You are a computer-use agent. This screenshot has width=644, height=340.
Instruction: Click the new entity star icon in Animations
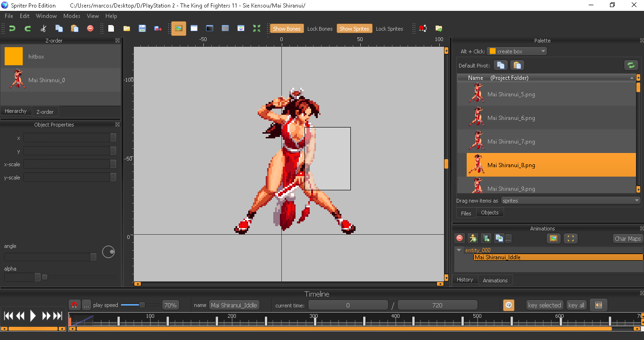[x=473, y=238]
